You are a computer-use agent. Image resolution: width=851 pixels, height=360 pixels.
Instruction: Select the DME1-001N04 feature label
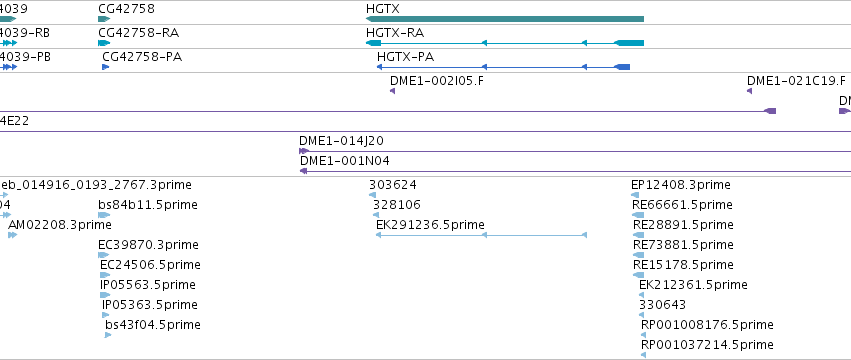pos(345,161)
